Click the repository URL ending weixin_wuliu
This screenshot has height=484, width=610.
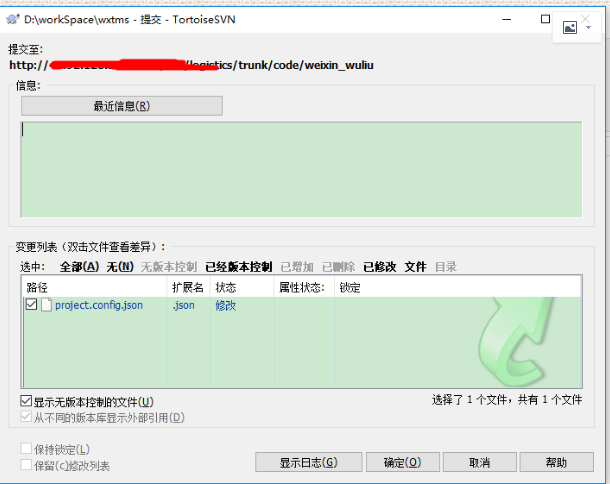pos(191,65)
